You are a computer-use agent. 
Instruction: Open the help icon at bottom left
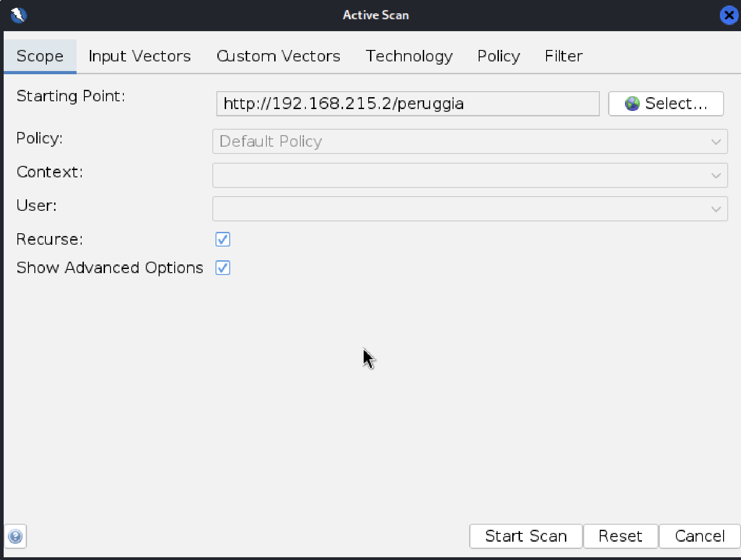coord(15,536)
